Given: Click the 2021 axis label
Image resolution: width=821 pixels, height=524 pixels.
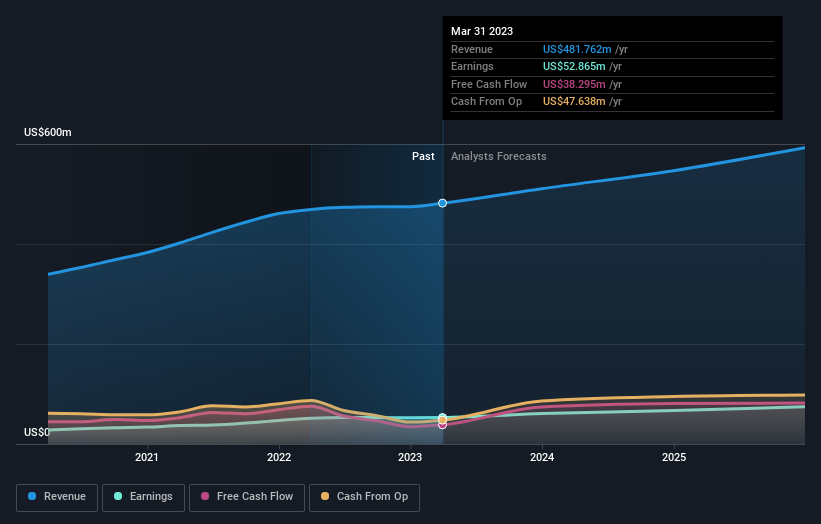Looking at the screenshot, I should click(x=147, y=457).
